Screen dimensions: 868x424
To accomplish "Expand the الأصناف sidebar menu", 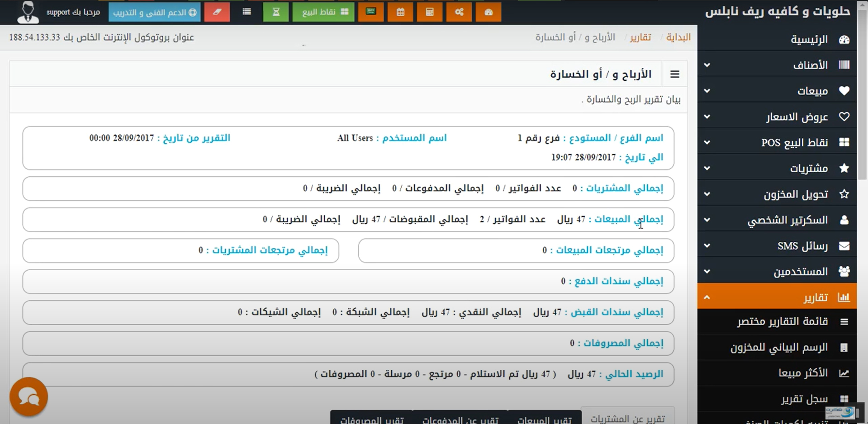I will pyautogui.click(x=777, y=65).
